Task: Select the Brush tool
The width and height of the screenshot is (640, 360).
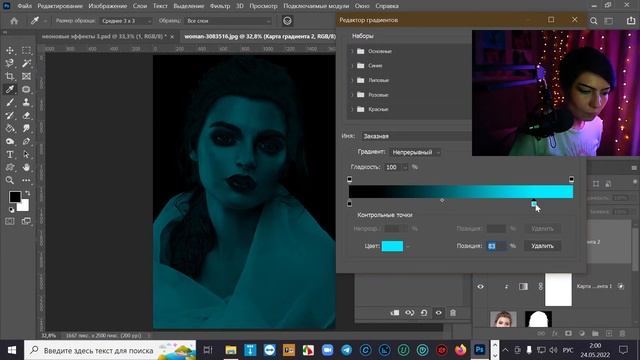Action: tap(10, 102)
